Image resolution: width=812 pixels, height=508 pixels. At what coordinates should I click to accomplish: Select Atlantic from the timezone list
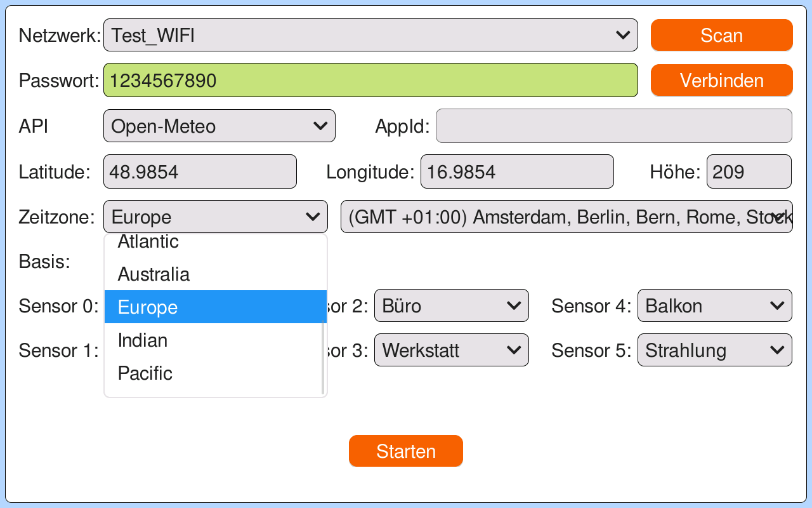click(215, 243)
